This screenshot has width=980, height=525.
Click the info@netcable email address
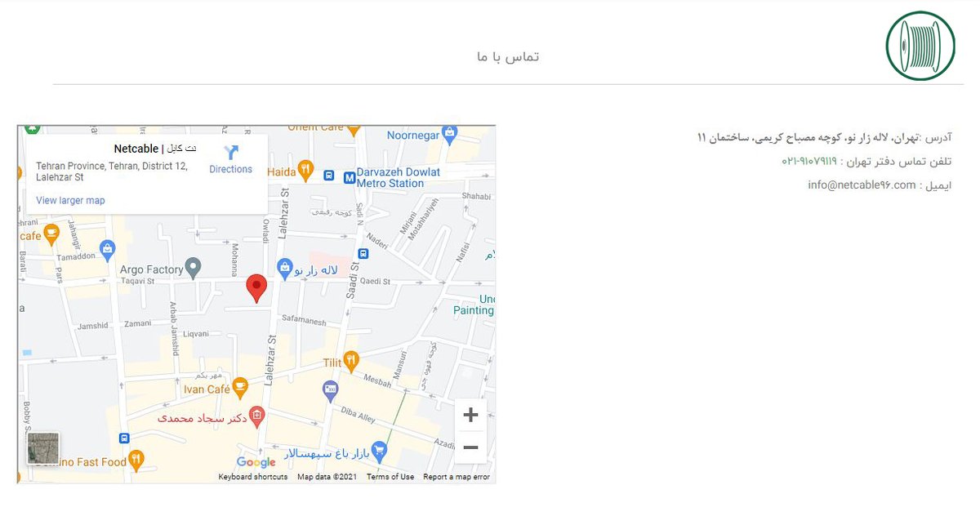pos(862,185)
